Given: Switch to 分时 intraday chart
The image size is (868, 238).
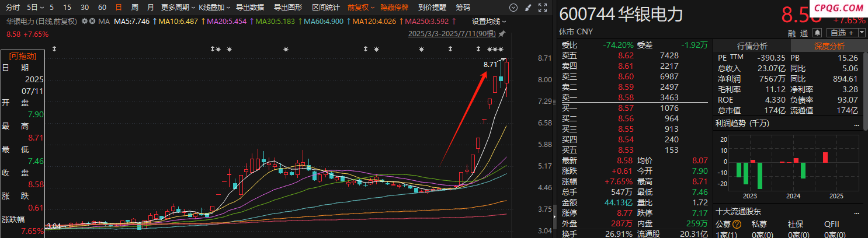Looking at the screenshot, I should (13, 8).
